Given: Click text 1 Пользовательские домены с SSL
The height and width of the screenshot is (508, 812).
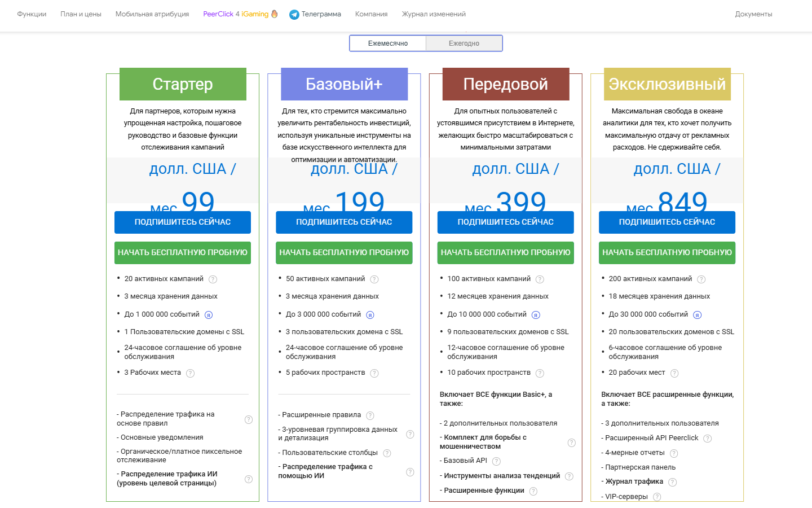Looking at the screenshot, I should (x=184, y=332).
